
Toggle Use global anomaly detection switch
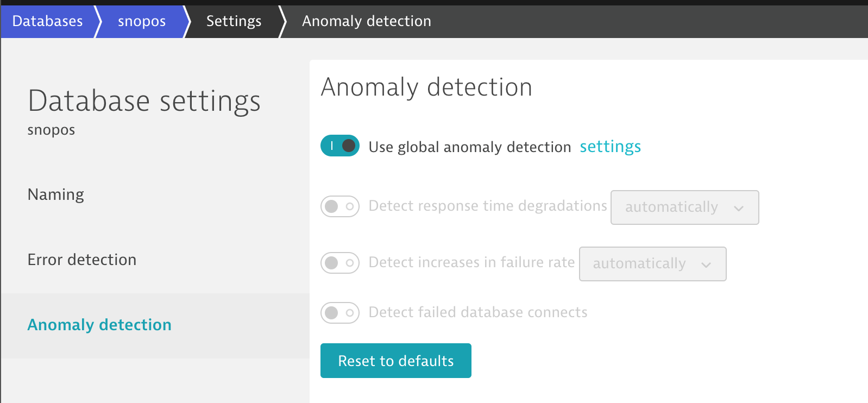click(x=340, y=146)
